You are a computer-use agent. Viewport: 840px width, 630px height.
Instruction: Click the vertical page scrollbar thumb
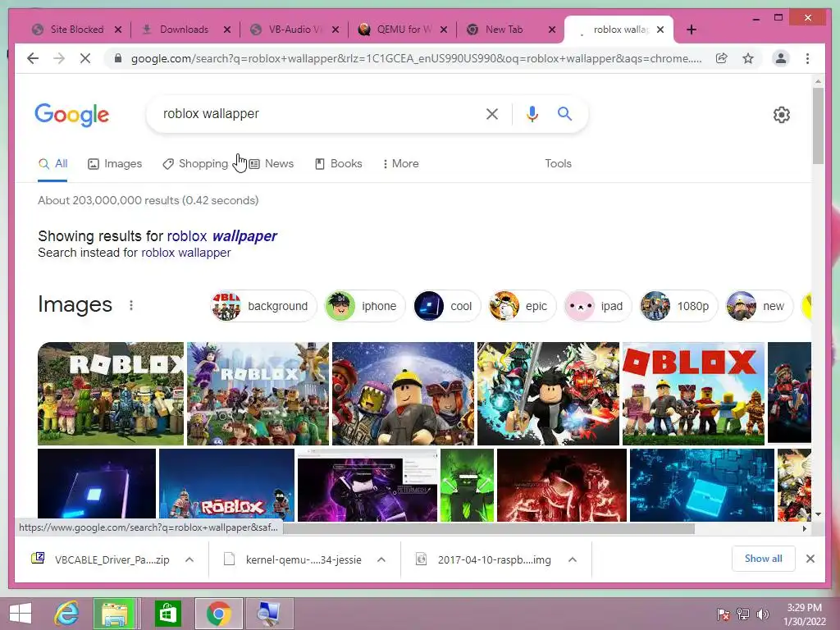[x=818, y=126]
